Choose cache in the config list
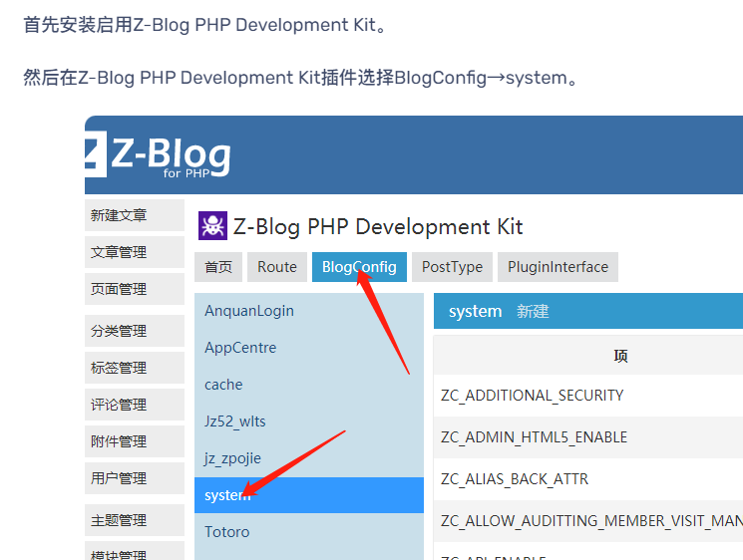Viewport: 743px width, 560px height. tap(309, 385)
